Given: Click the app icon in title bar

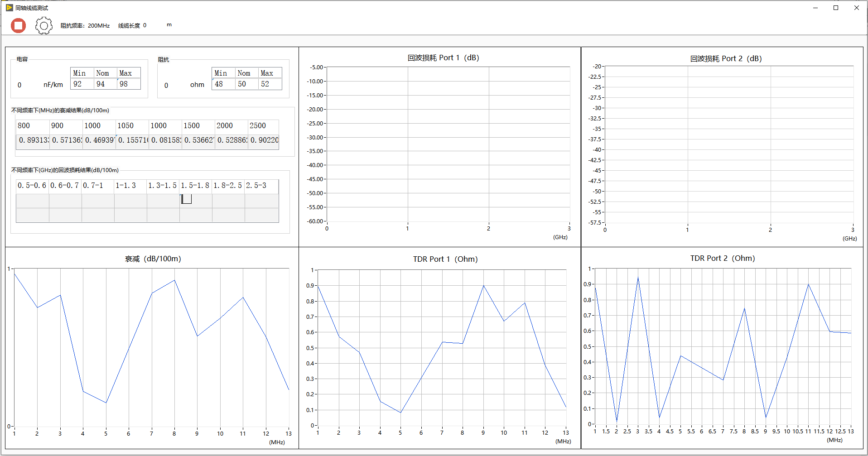Looking at the screenshot, I should click(9, 8).
